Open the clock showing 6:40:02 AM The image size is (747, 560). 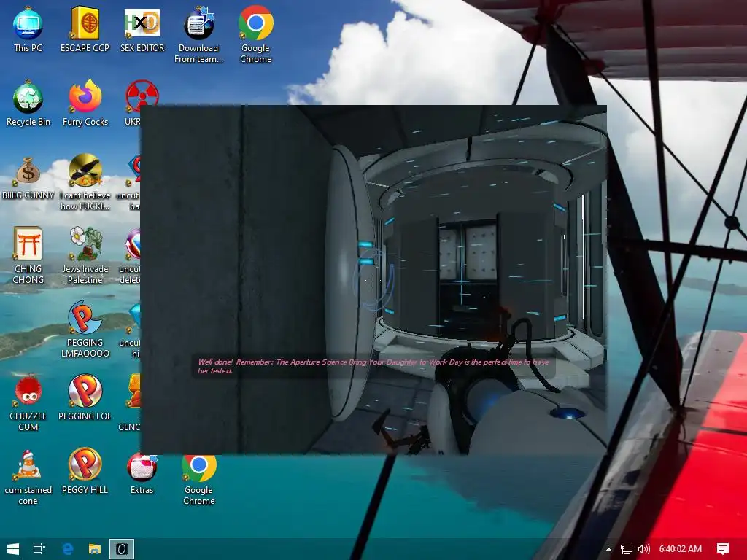(681, 549)
